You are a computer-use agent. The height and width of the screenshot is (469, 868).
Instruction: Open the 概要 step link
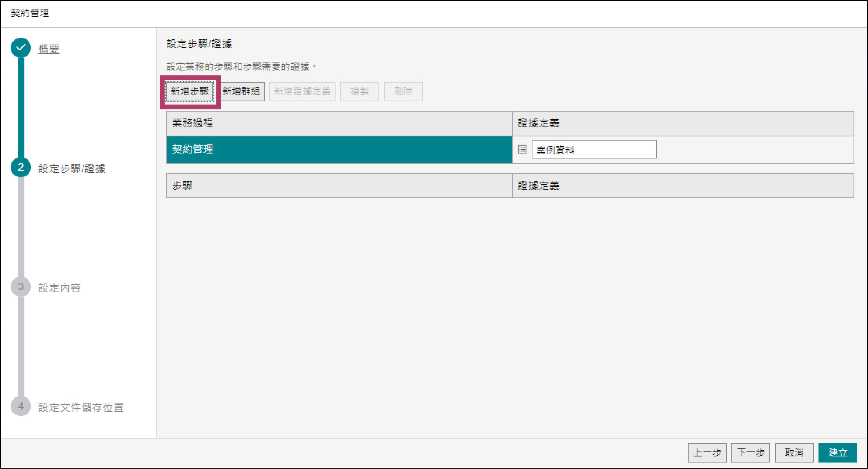(49, 49)
